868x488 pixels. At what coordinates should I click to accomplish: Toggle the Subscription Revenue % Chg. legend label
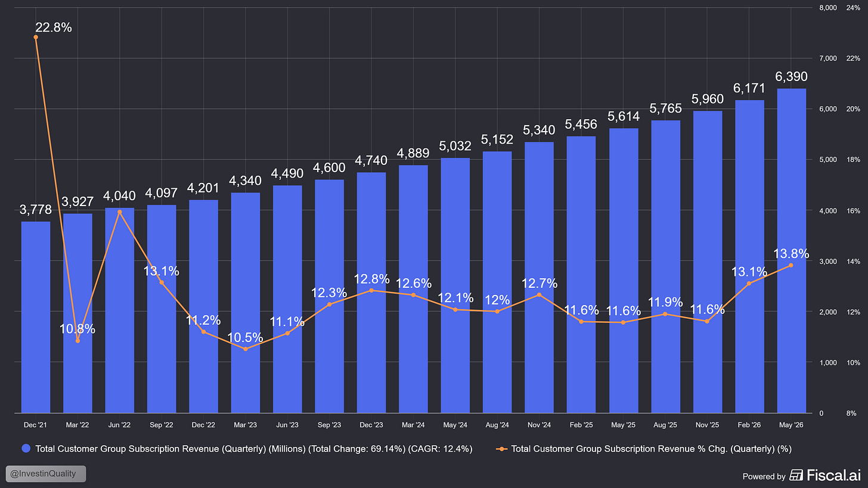(652, 449)
